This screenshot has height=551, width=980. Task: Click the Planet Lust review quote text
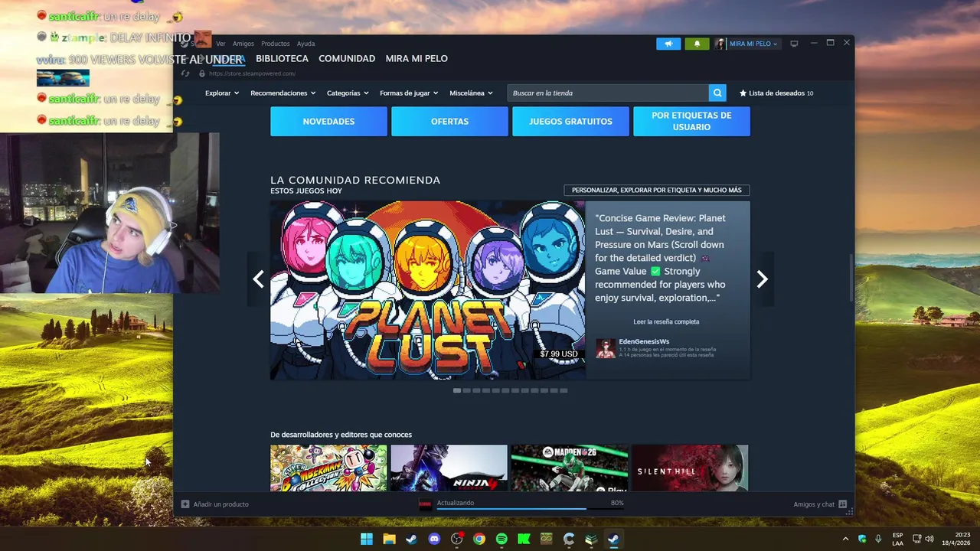660,258
